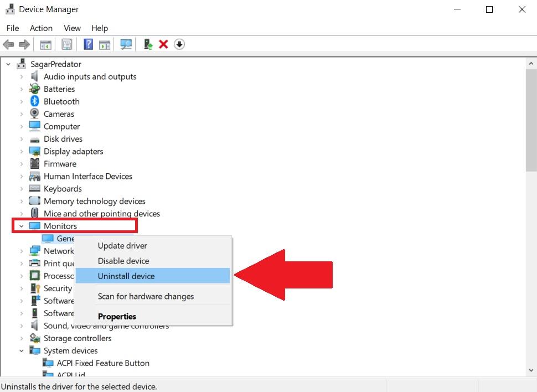Click the Disk drives icon
Image resolution: width=537 pixels, height=392 pixels.
tap(34, 140)
